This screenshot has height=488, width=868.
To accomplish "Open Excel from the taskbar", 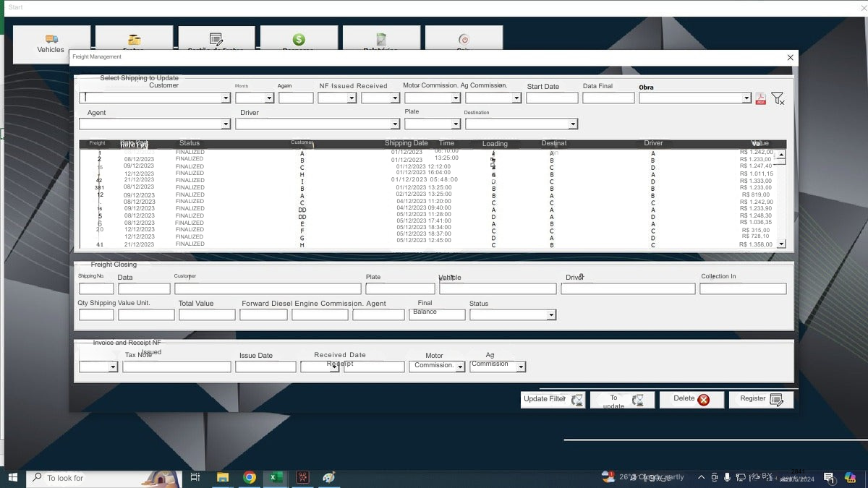I will click(276, 477).
